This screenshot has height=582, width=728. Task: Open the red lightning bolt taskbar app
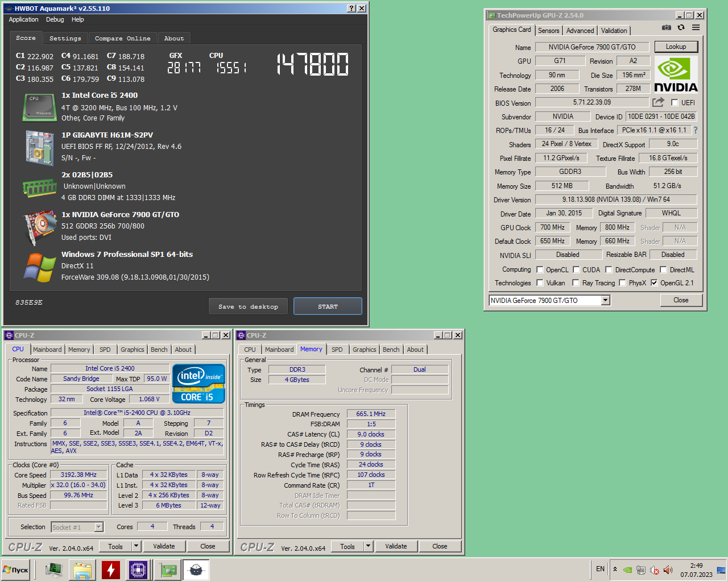111,569
